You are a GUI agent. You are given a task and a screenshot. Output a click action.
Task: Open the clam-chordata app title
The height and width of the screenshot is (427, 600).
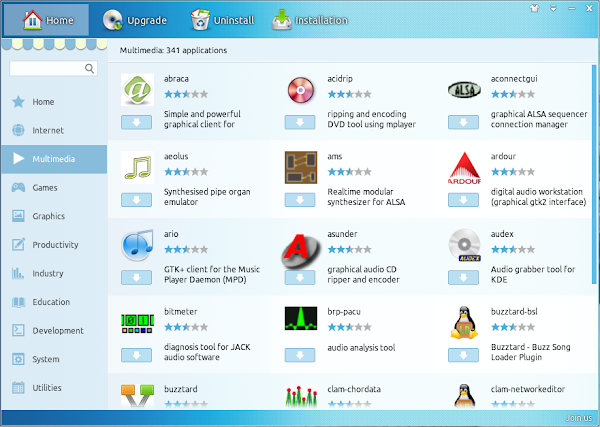coord(354,389)
